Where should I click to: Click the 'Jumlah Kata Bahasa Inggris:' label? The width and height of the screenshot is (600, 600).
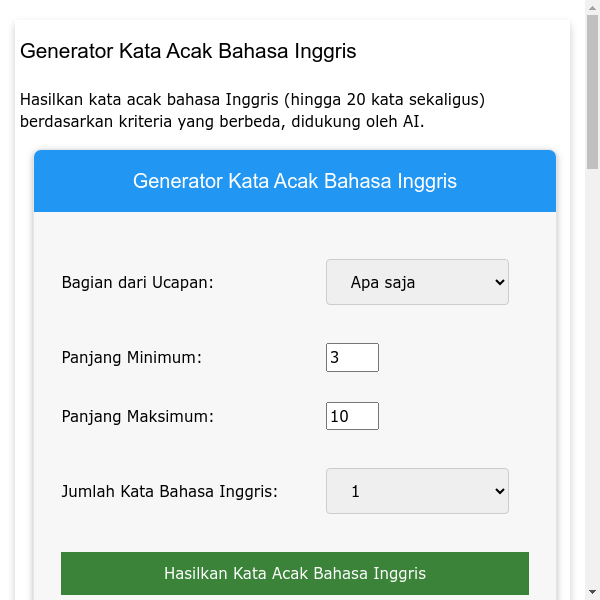[170, 491]
